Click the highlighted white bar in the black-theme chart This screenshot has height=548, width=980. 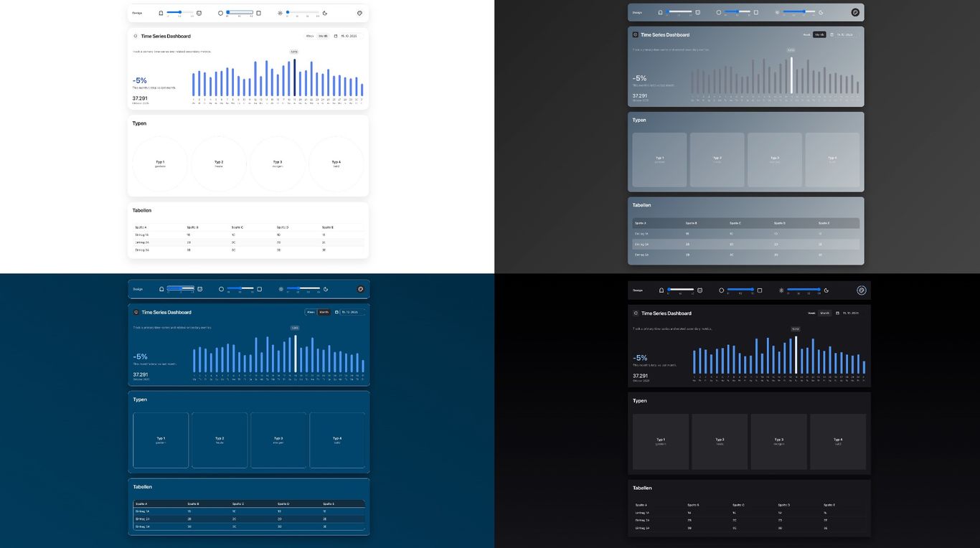[796, 354]
